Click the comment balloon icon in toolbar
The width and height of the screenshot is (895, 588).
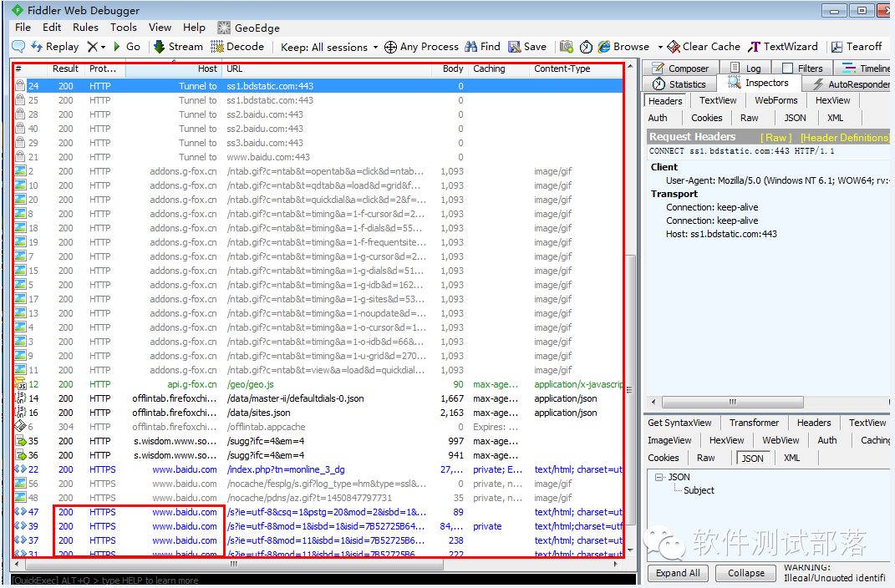pos(18,47)
